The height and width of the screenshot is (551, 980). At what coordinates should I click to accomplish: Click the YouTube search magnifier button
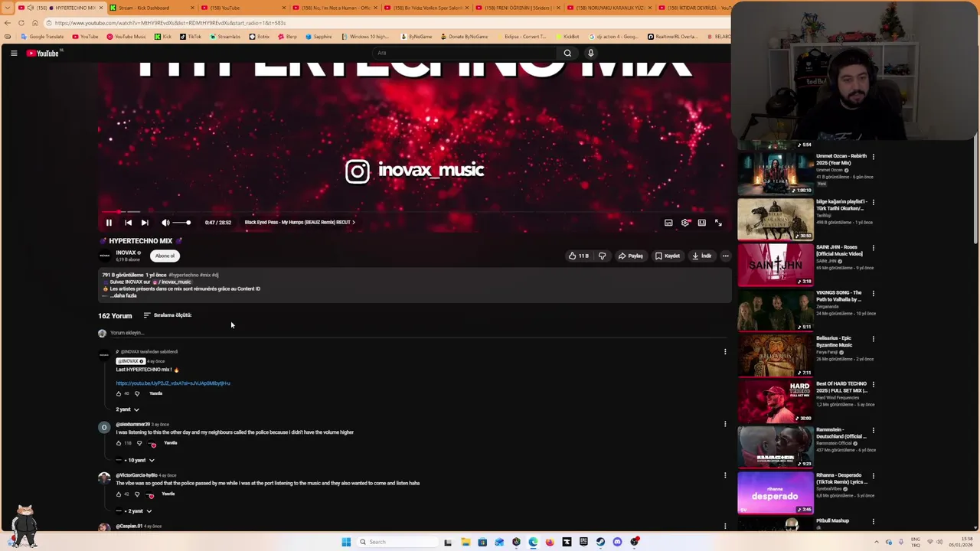pyautogui.click(x=567, y=53)
